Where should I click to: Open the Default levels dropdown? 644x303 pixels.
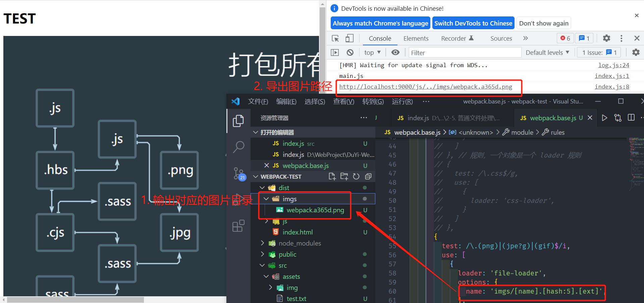tap(547, 52)
